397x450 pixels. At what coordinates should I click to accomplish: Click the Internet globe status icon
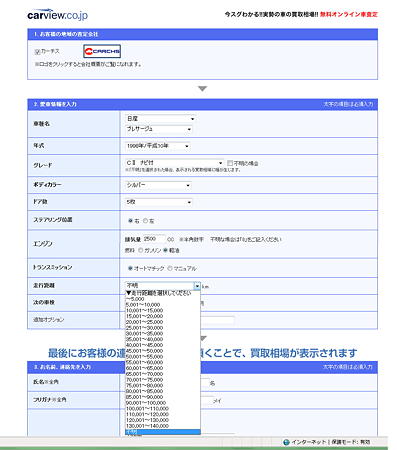click(286, 442)
